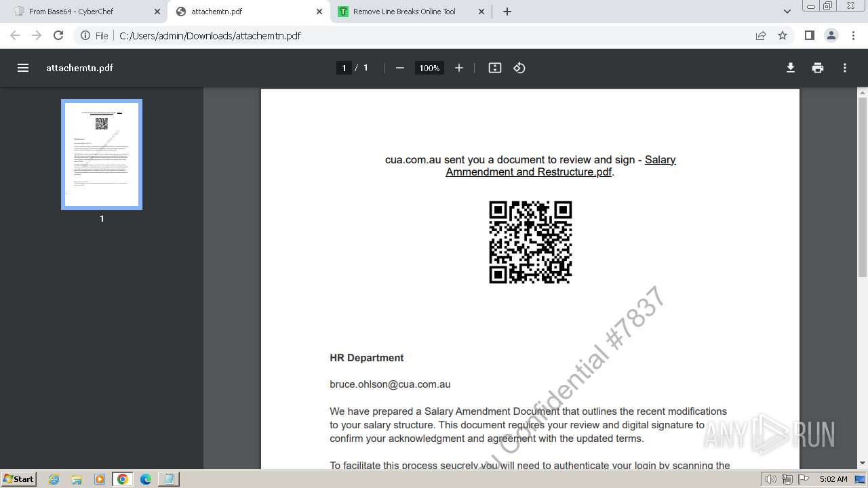Click the fit to page icon
Image resolution: width=868 pixels, height=488 pixels.
495,68
